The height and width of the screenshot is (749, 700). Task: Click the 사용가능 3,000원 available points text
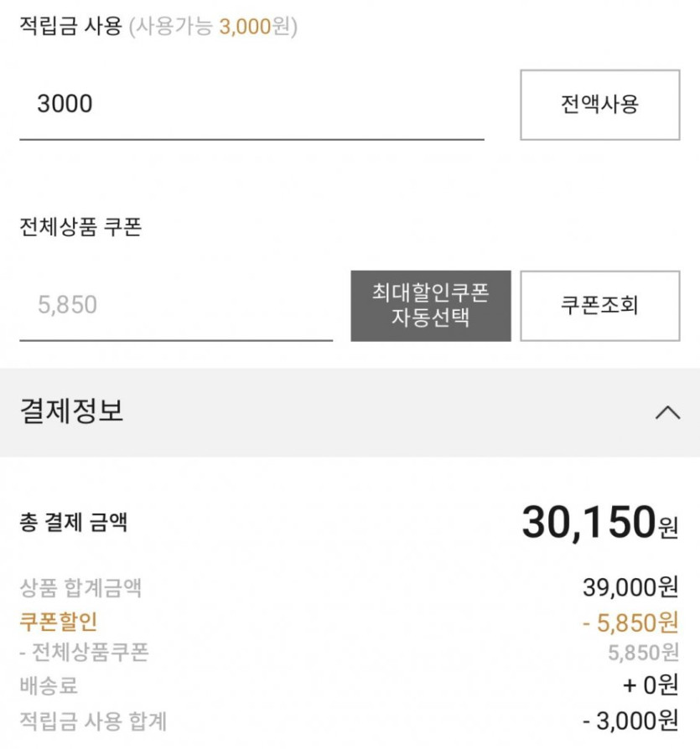pos(213,27)
